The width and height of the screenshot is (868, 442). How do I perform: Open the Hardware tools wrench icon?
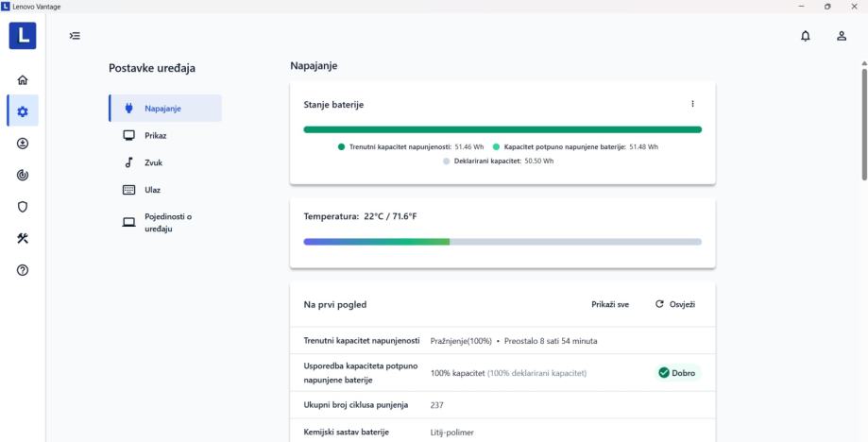pos(23,238)
